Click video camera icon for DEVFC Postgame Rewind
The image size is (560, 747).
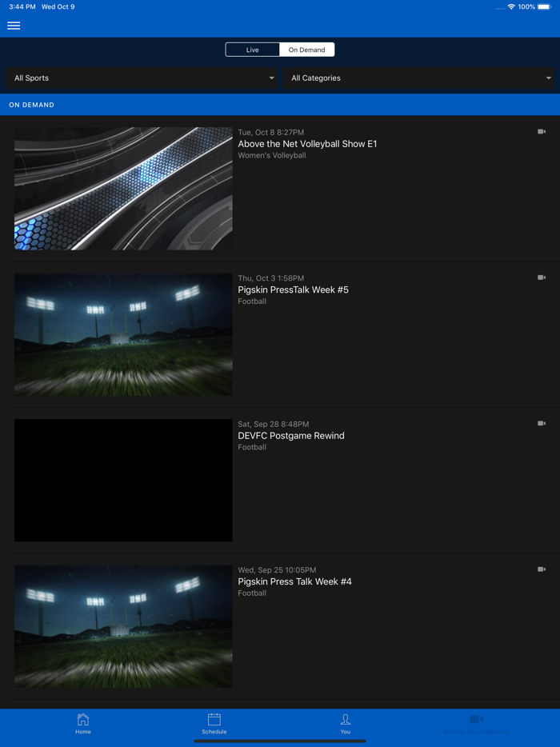[542, 423]
